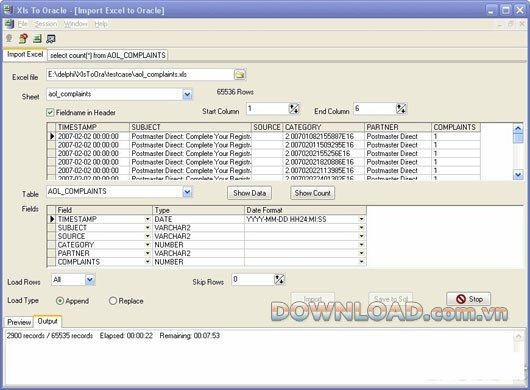Click the CATEGORY column header in data grid
The image size is (530, 390).
pyautogui.click(x=324, y=127)
